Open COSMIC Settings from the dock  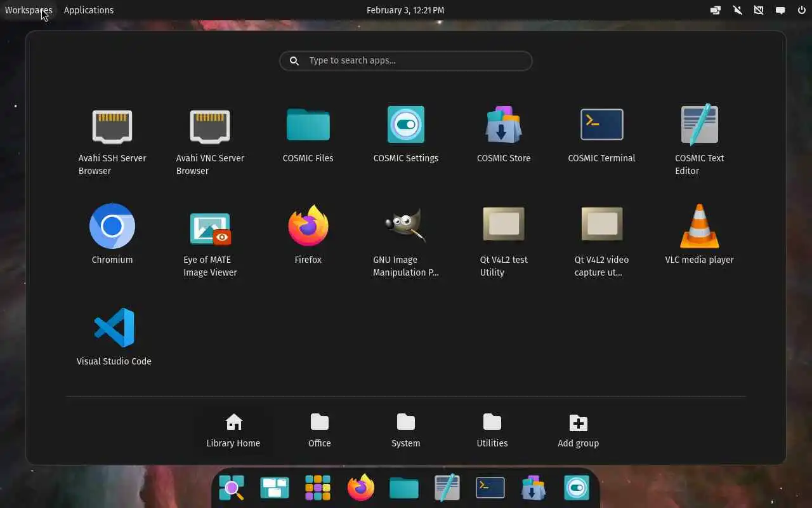(577, 488)
